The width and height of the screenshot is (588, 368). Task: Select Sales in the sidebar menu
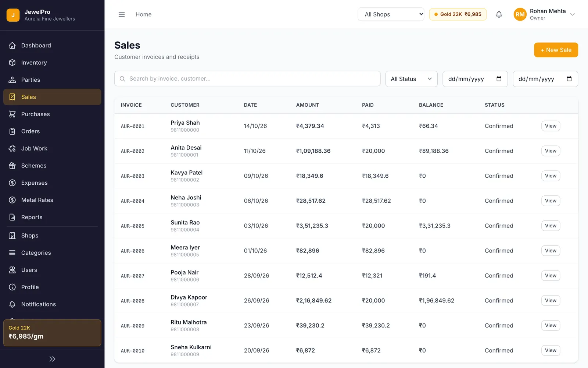tap(52, 97)
